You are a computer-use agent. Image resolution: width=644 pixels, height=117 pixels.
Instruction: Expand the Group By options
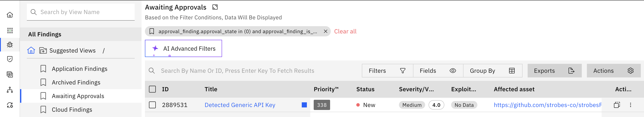pos(492,71)
